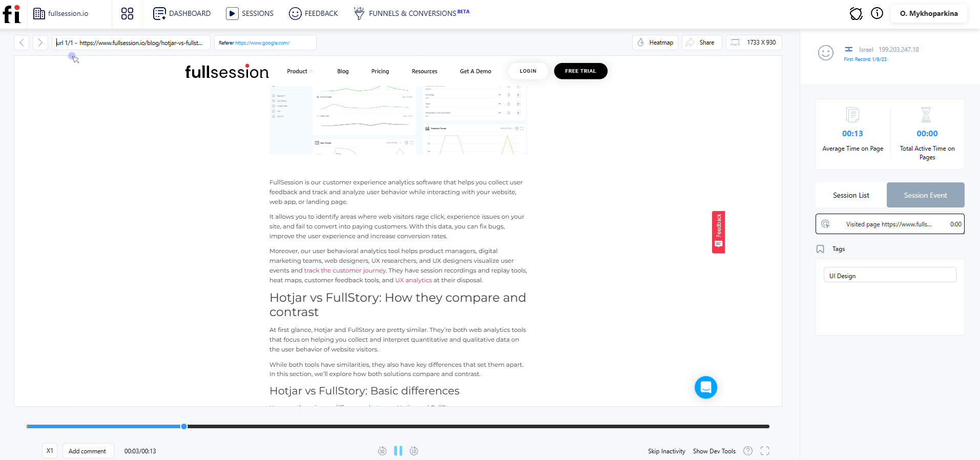
Task: Click Pricing in the recorded page nav
Action: click(380, 71)
